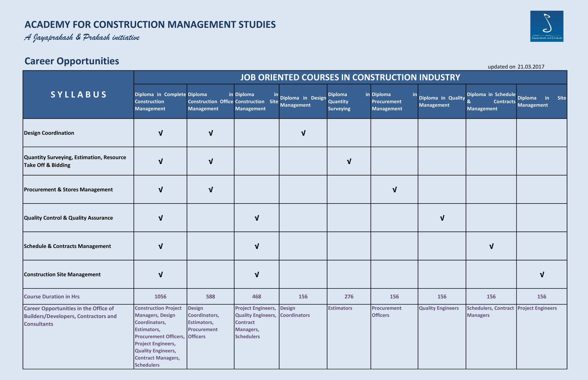Click the Quality Engineers career cell
The height and width of the screenshot is (380, 588).
[439, 308]
